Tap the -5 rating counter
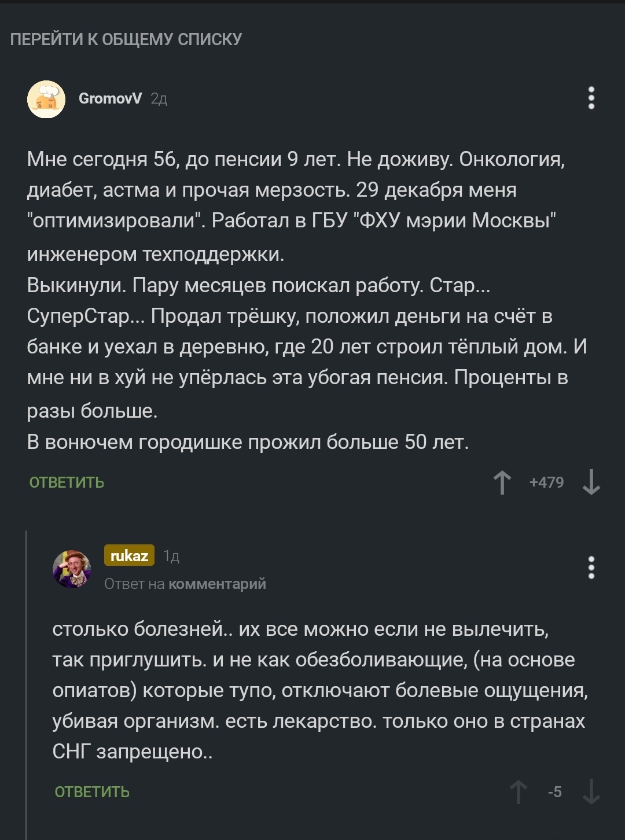Image resolution: width=625 pixels, height=840 pixels. [554, 792]
